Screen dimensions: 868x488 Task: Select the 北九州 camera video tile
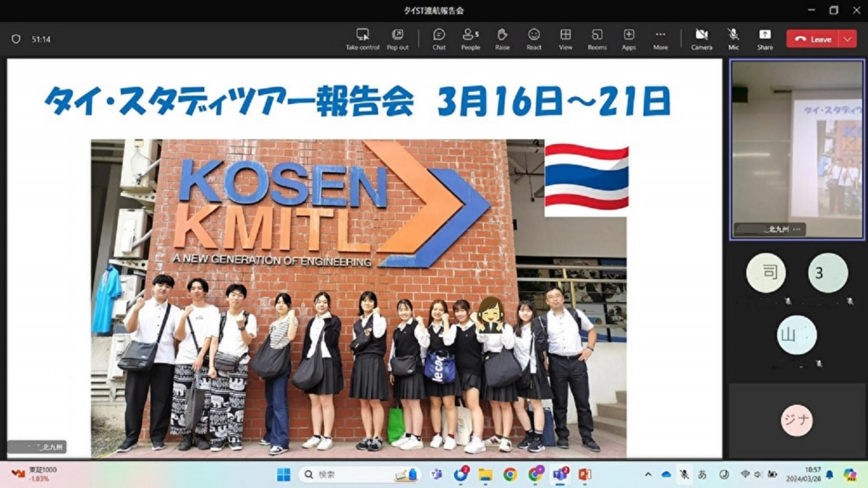click(x=798, y=149)
